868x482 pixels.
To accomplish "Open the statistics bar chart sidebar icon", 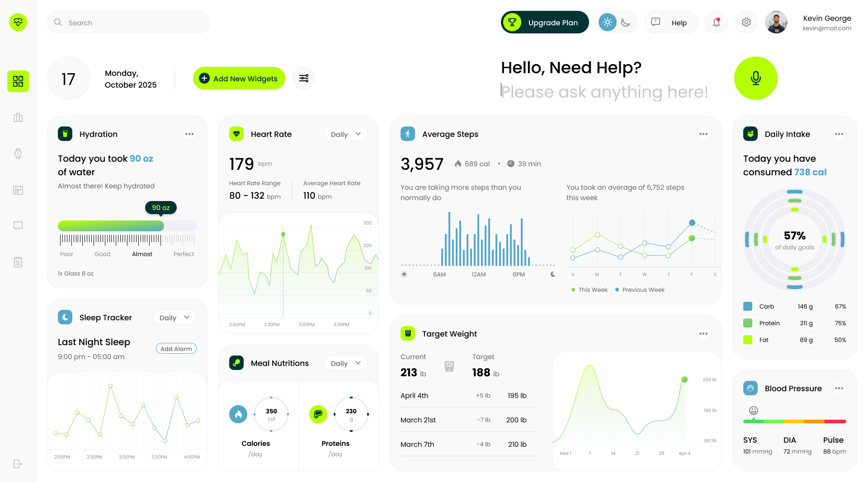I will [18, 117].
